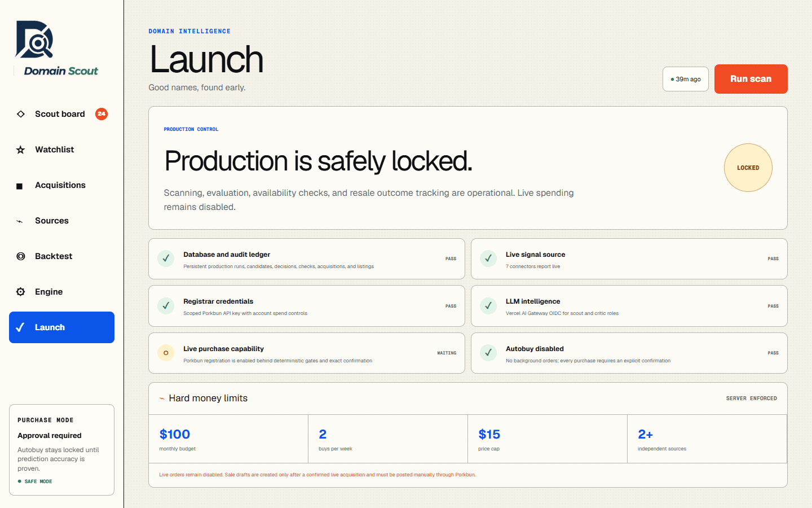This screenshot has width=812, height=508.
Task: Click the Autobuy disabled PASS label
Action: point(773,353)
